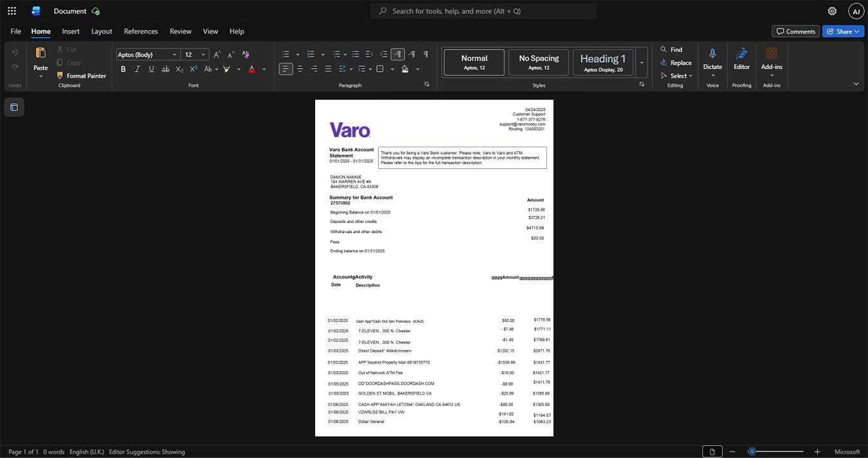Shrink font size with shrink font icon
868x458 pixels.
coord(231,55)
